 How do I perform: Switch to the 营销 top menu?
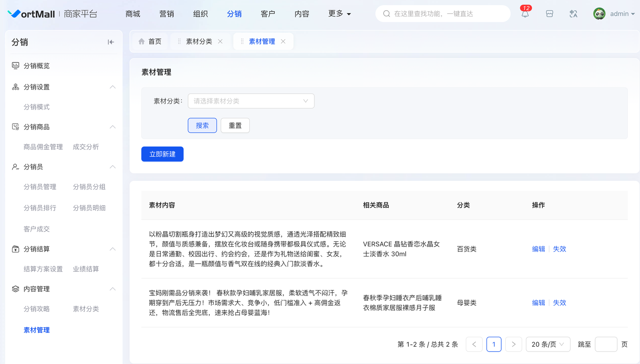pyautogui.click(x=166, y=14)
